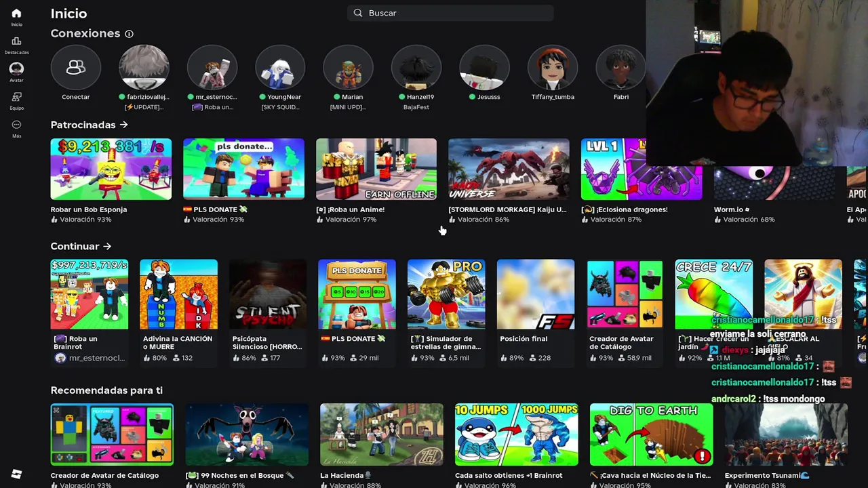Click Robar un Bob Esponja title text
Screen dimensions: 868x488
[x=89, y=209]
